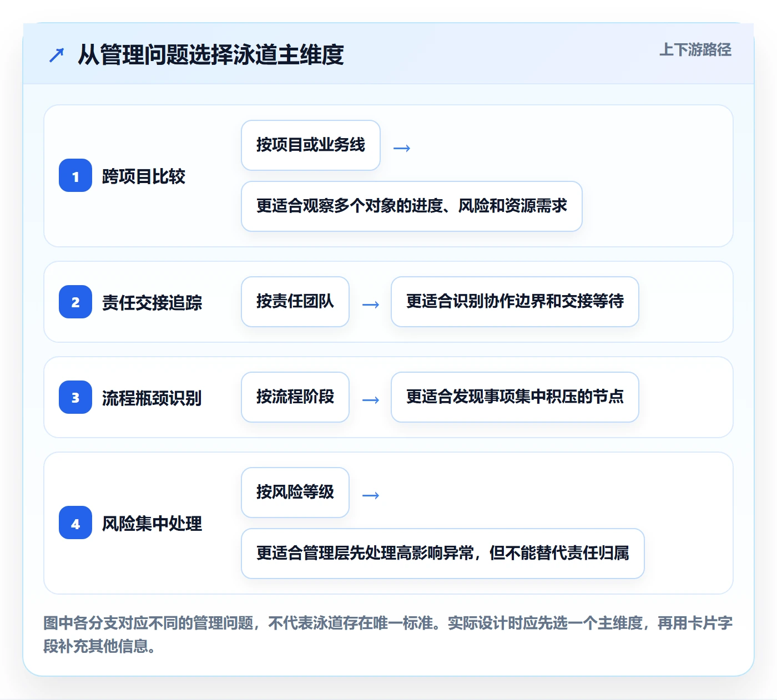The image size is (777, 700).
Task: Select the 跨项目比较 heading
Action: pos(144,176)
